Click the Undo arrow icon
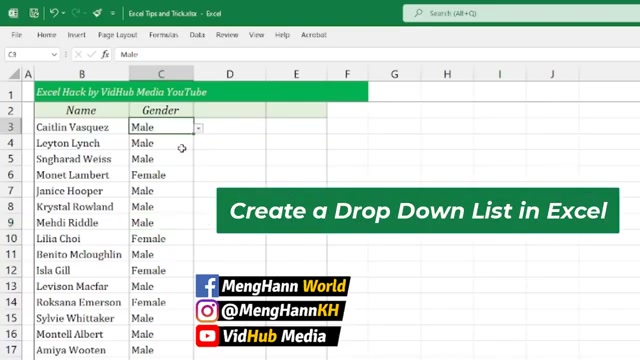Screen dimensions: 640x360 pos(54,13)
